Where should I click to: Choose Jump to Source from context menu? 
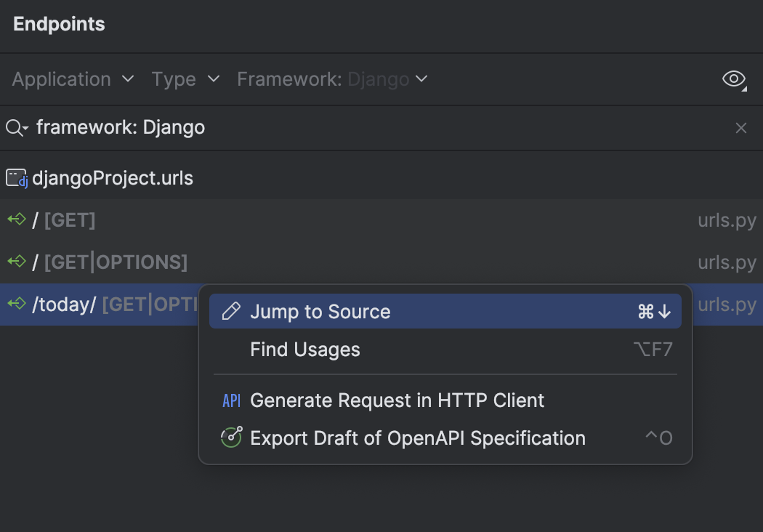tap(320, 311)
